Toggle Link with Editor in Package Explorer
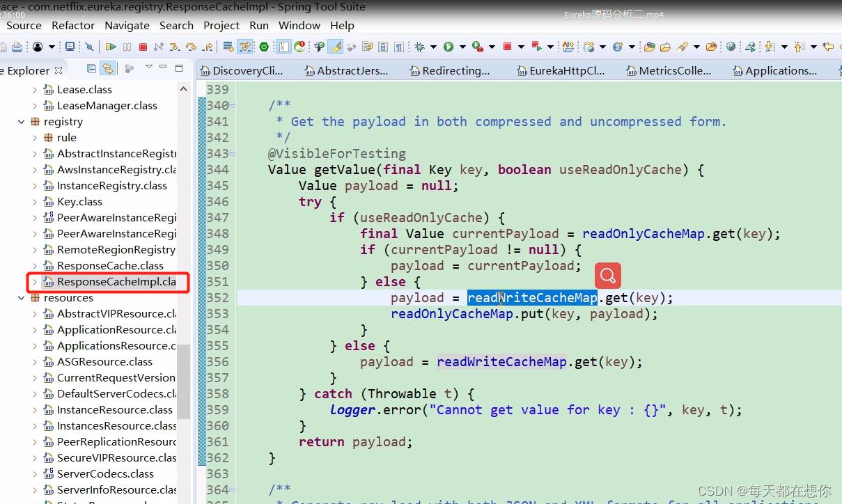Screen dimensions: 842x504 coord(107,68)
